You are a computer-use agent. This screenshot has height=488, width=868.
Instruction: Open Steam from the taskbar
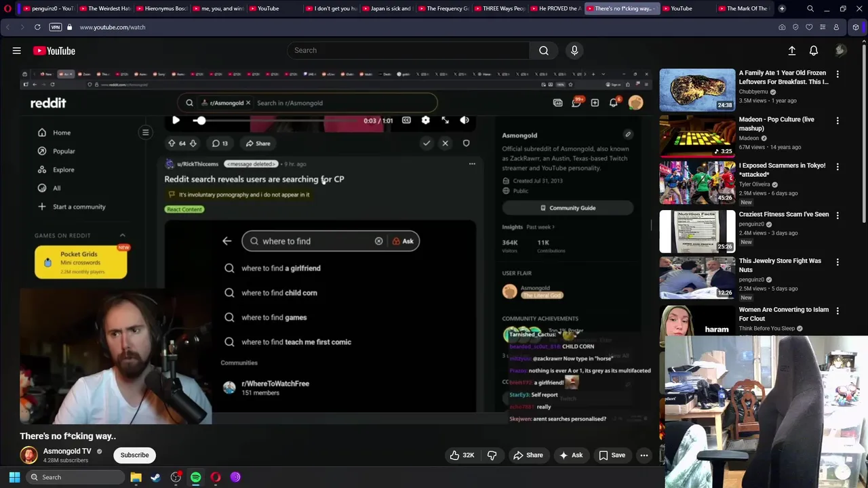(x=155, y=477)
